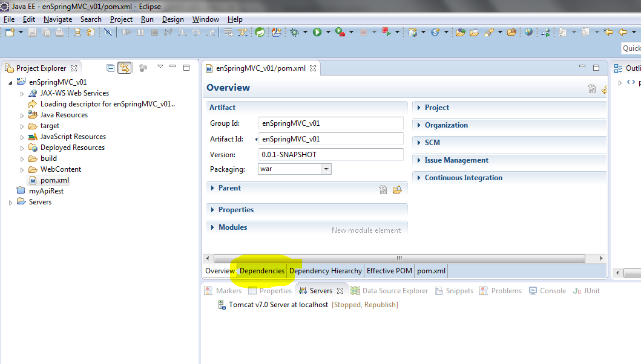The height and width of the screenshot is (364, 641).
Task: Expand the Issue Management section
Action: click(419, 160)
